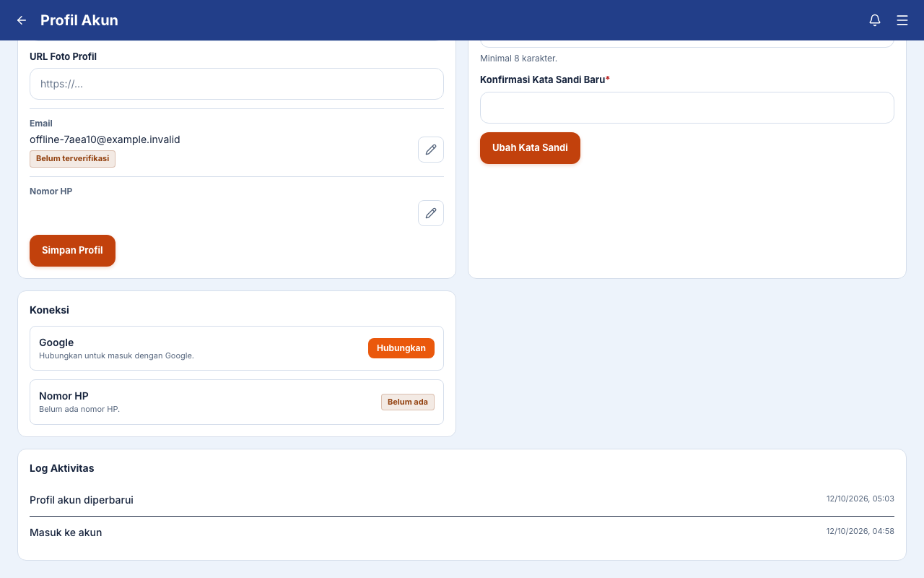Click the 12/10/2026, 05:03 timestamp
The width and height of the screenshot is (924, 578).
(x=860, y=499)
